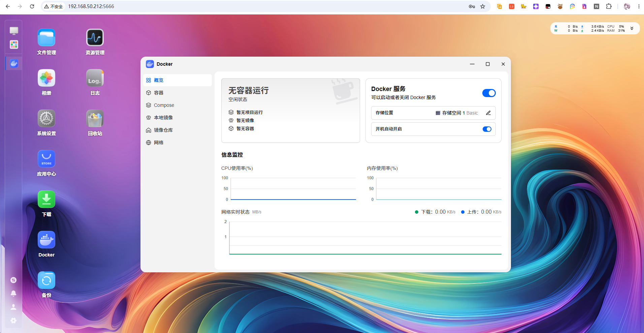
Task: Click the 存储空间 1 Basic value
Action: (457, 113)
